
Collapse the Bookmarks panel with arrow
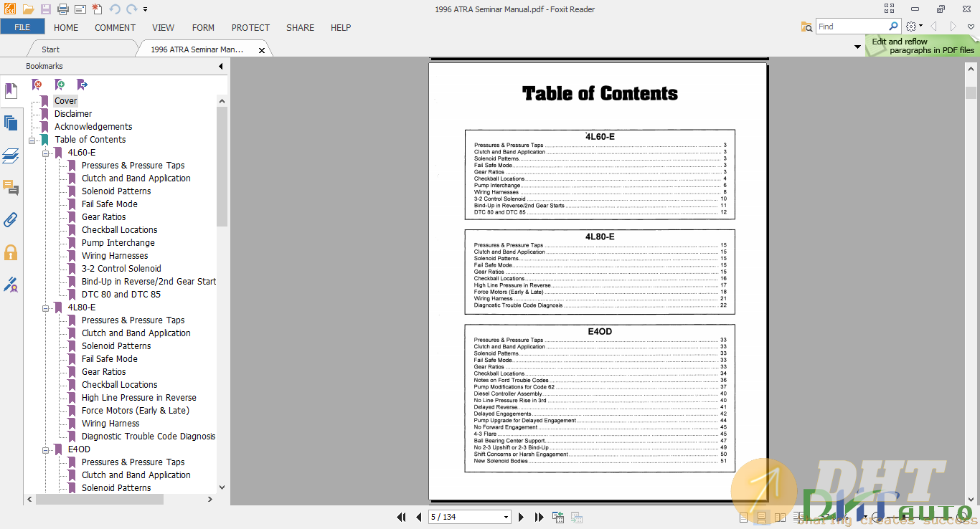(x=221, y=67)
